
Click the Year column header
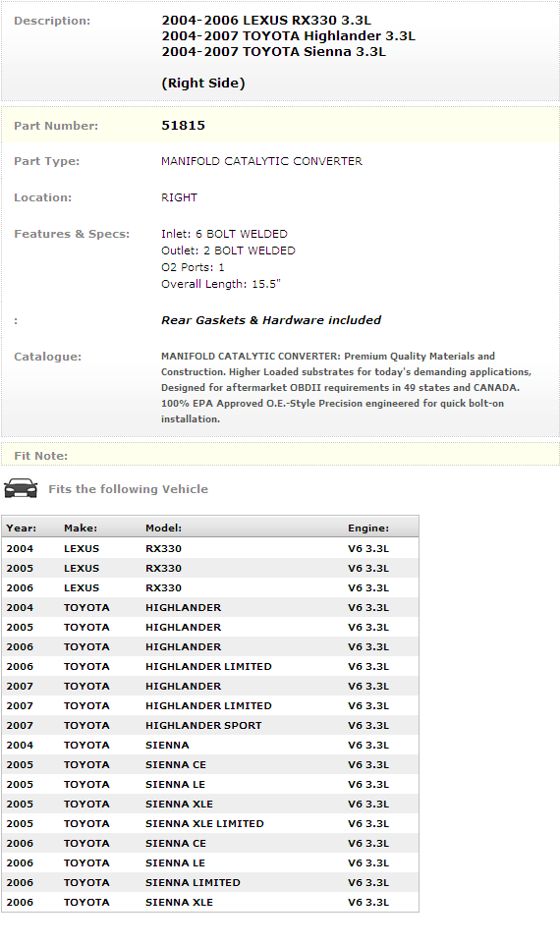point(21,528)
